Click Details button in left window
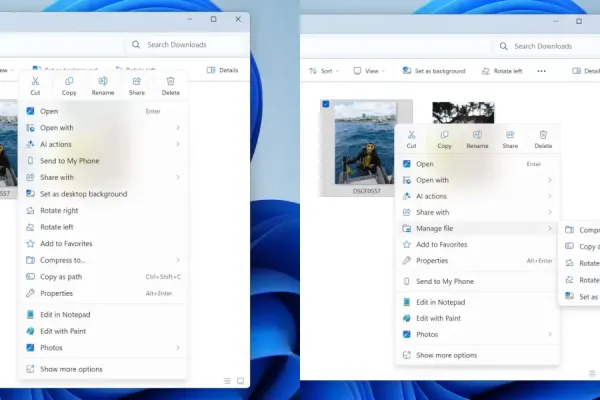 [222, 70]
